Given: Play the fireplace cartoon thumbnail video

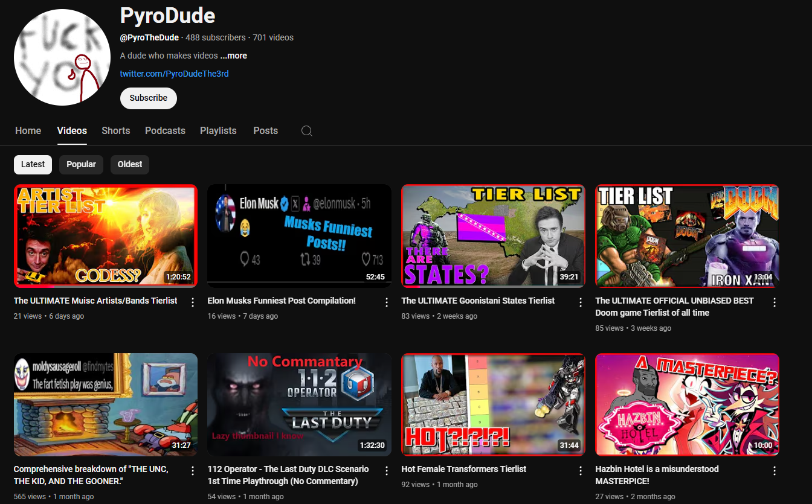Looking at the screenshot, I should 106,404.
